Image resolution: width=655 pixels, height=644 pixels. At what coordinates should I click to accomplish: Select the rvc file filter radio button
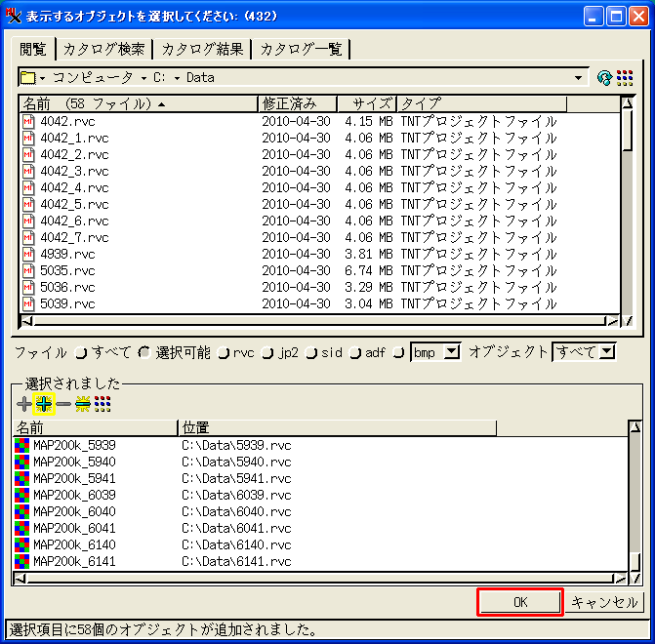tap(224, 353)
